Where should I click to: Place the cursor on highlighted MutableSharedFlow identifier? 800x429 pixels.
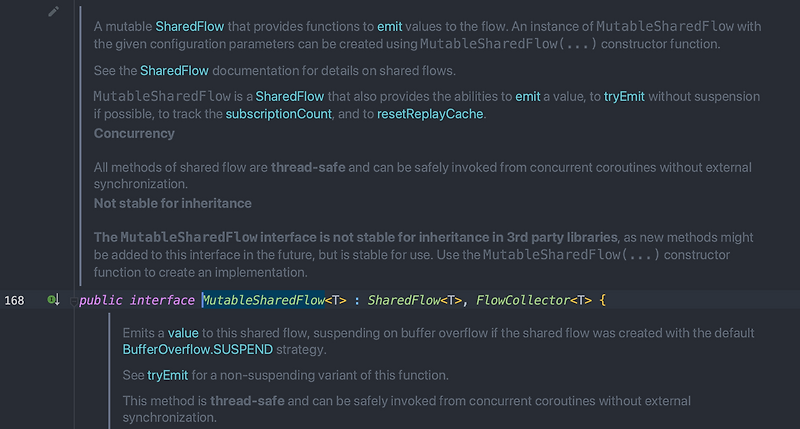(x=263, y=300)
